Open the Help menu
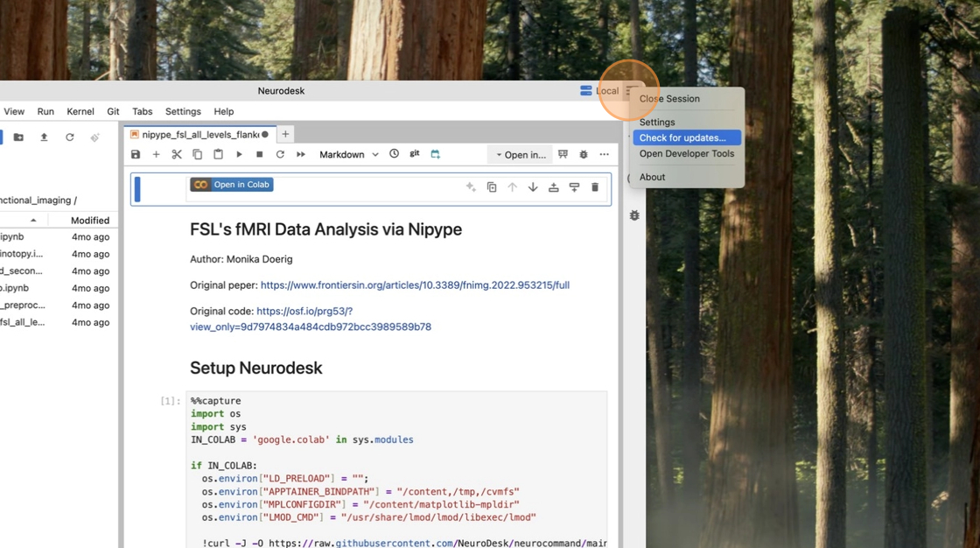980x548 pixels. 224,111
